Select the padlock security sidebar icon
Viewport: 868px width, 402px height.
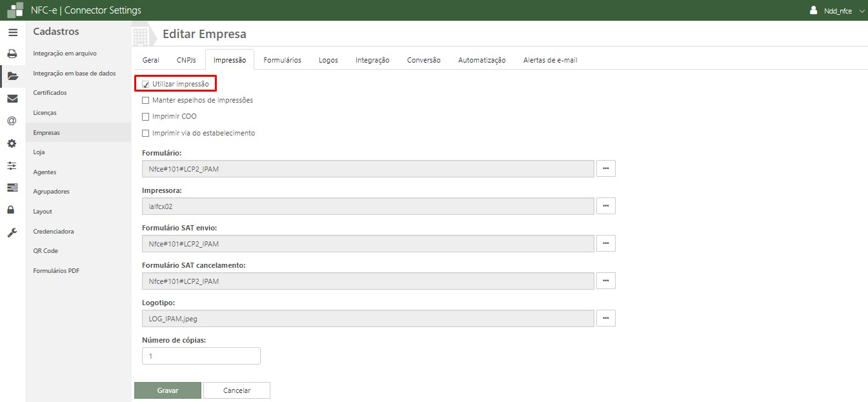click(12, 210)
